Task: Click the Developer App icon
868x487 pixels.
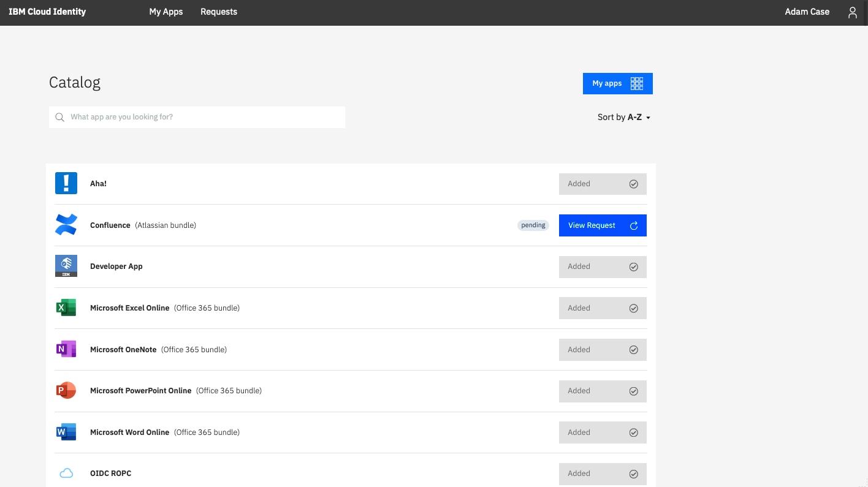Action: pos(66,266)
